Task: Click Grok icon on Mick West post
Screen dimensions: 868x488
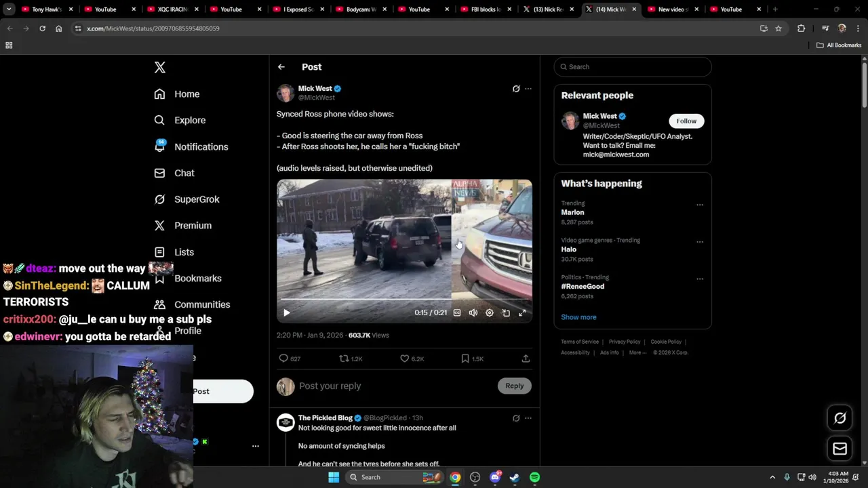Action: (x=516, y=89)
